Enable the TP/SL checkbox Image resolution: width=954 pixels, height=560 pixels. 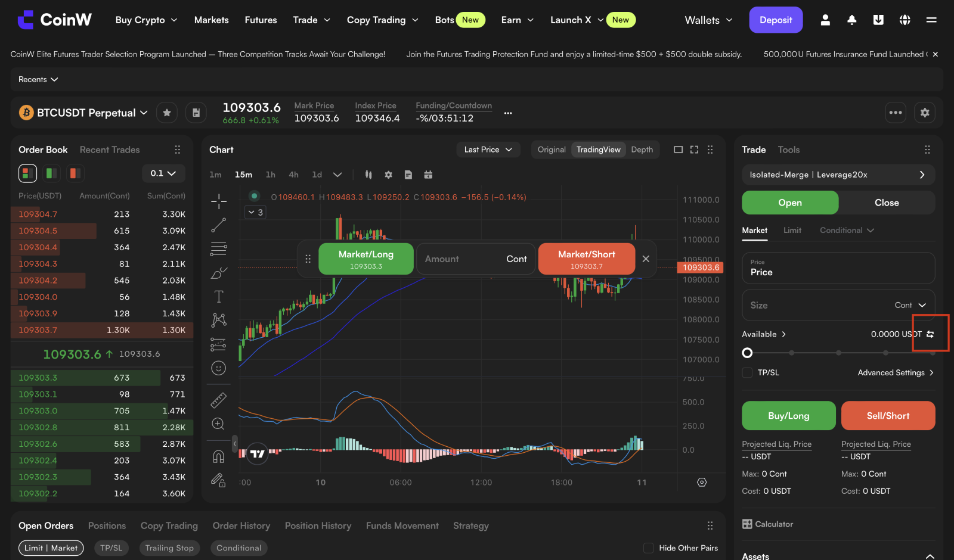click(x=747, y=372)
